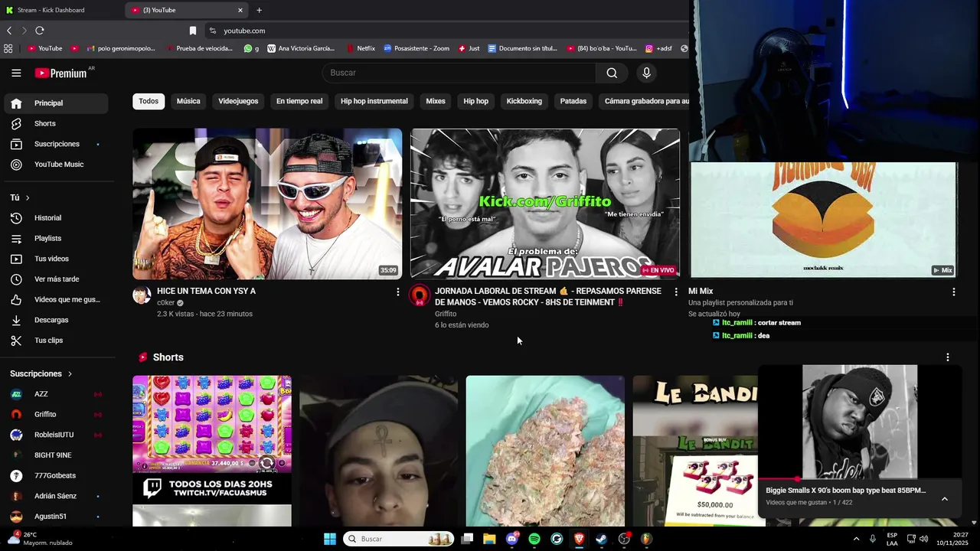Open Griffito subscription in sidebar
This screenshot has width=980, height=551.
point(56,414)
